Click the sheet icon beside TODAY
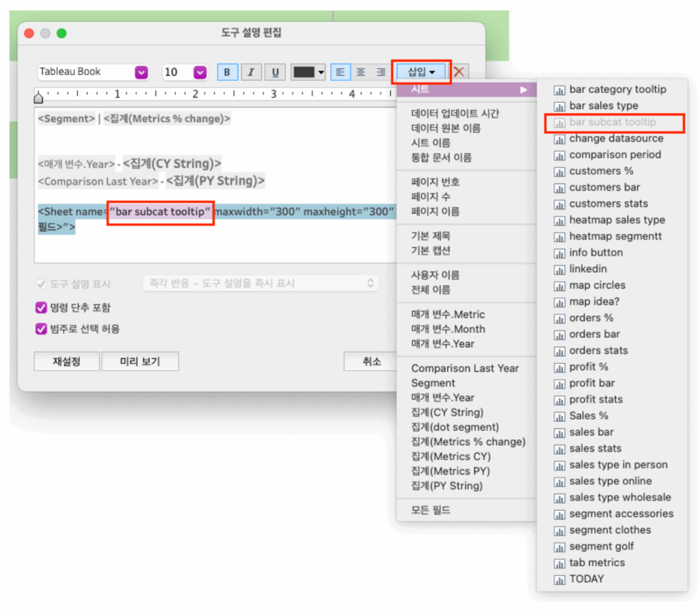The image size is (700, 610). pos(559,579)
